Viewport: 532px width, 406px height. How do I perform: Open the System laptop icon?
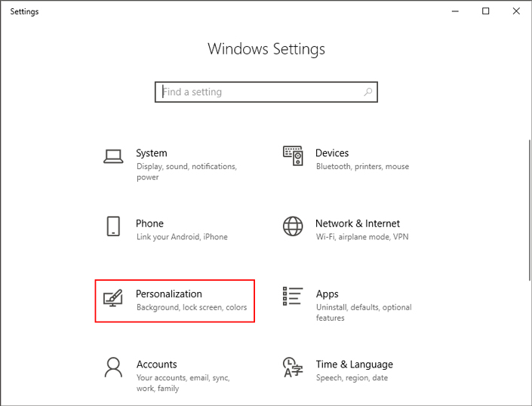coord(113,157)
